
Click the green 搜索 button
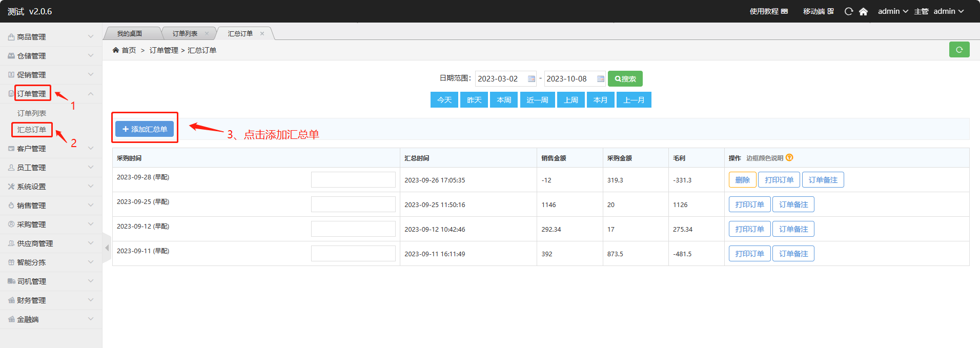[x=625, y=79]
